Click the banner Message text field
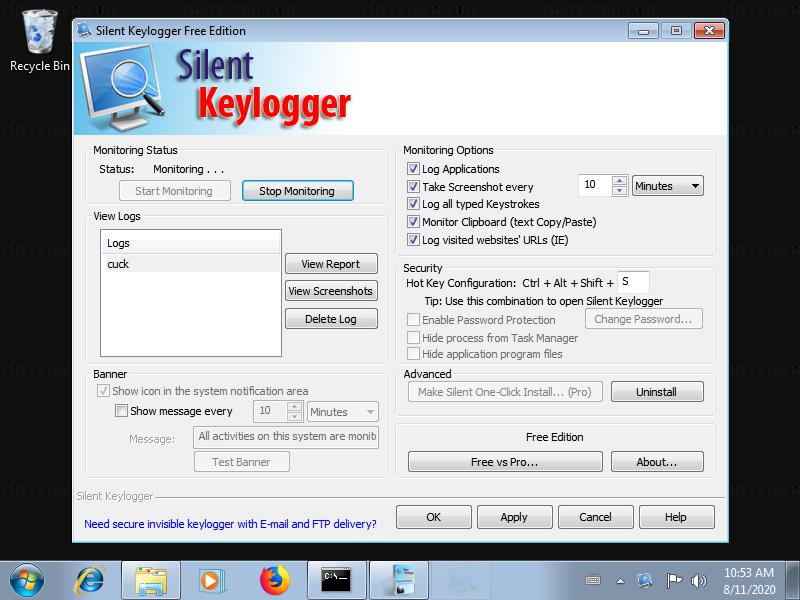The width and height of the screenshot is (800, 600). (286, 437)
